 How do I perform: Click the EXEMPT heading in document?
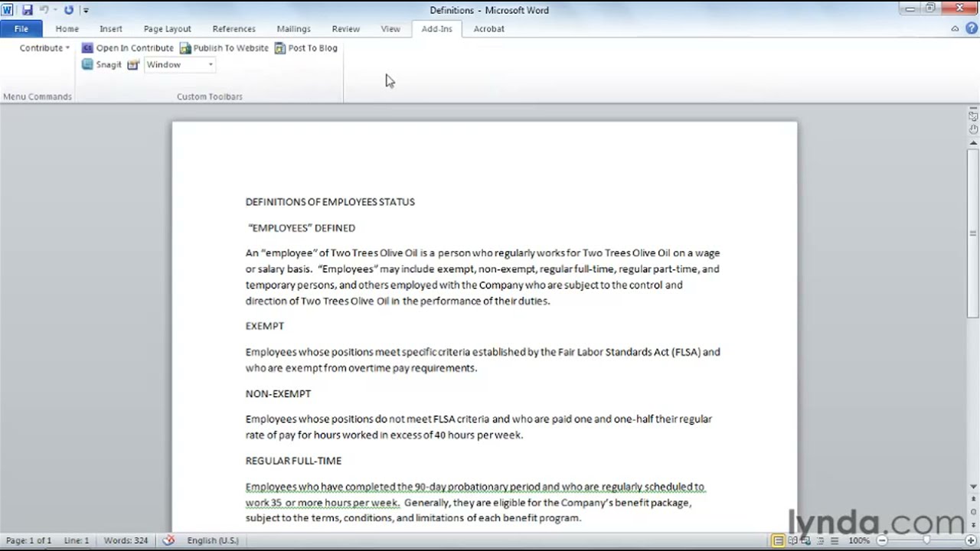(265, 326)
